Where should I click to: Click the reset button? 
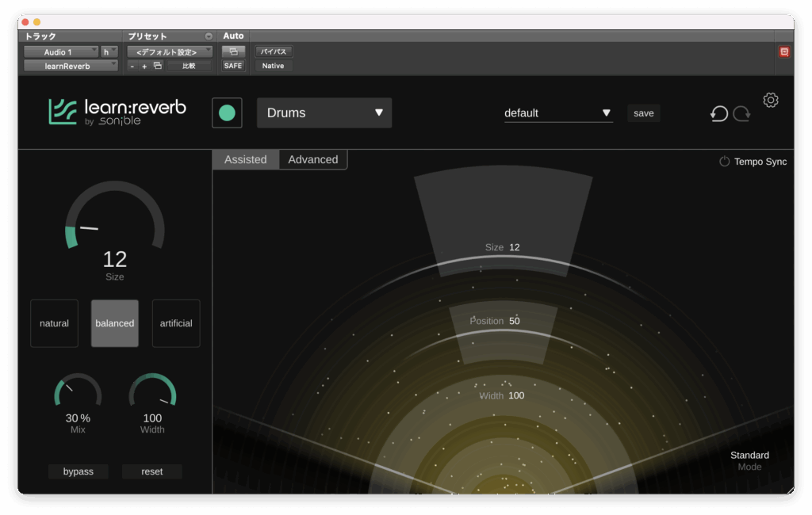(151, 471)
